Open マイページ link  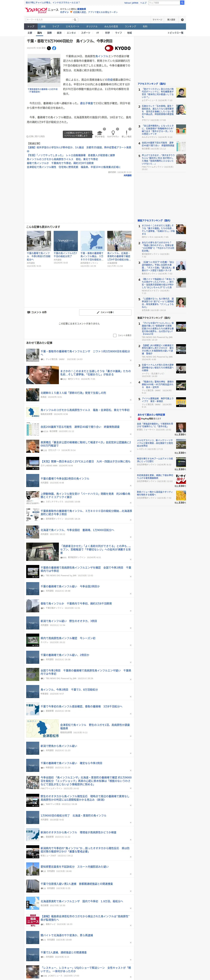click(x=157, y=20)
